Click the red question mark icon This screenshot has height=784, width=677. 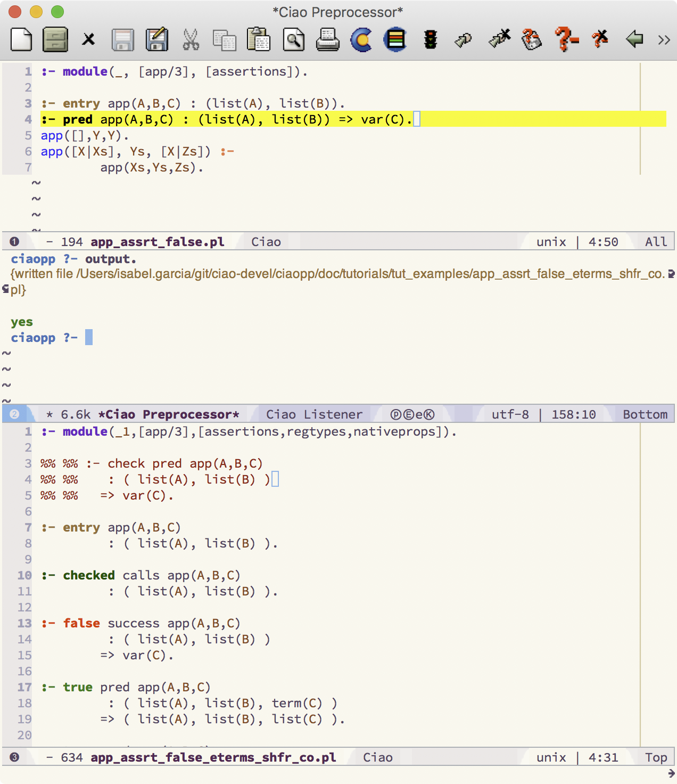tap(566, 39)
